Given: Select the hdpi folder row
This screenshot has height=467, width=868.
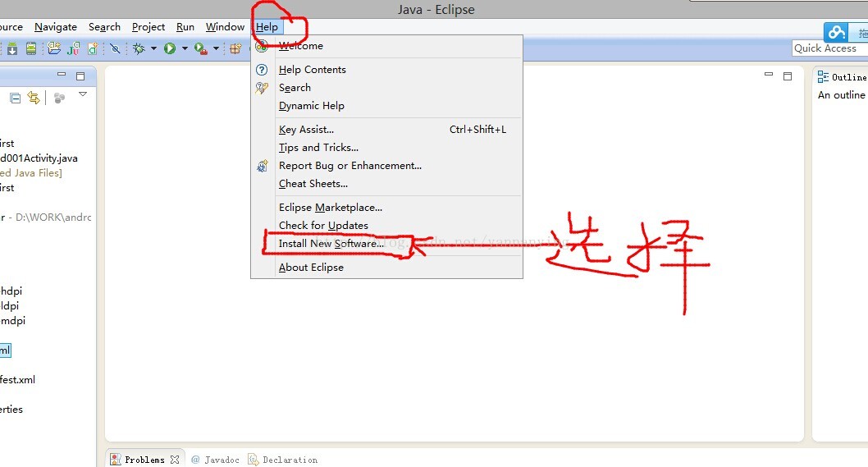Looking at the screenshot, I should point(11,291).
